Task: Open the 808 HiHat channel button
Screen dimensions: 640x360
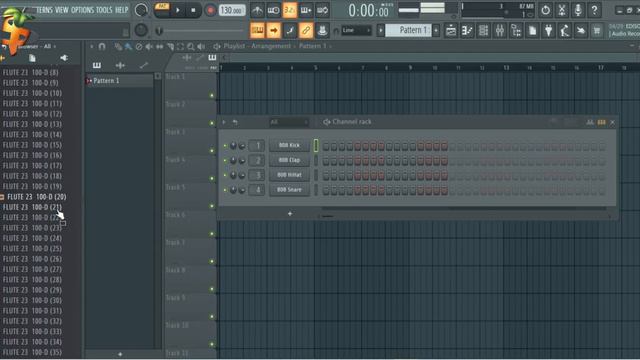Action: (x=289, y=175)
